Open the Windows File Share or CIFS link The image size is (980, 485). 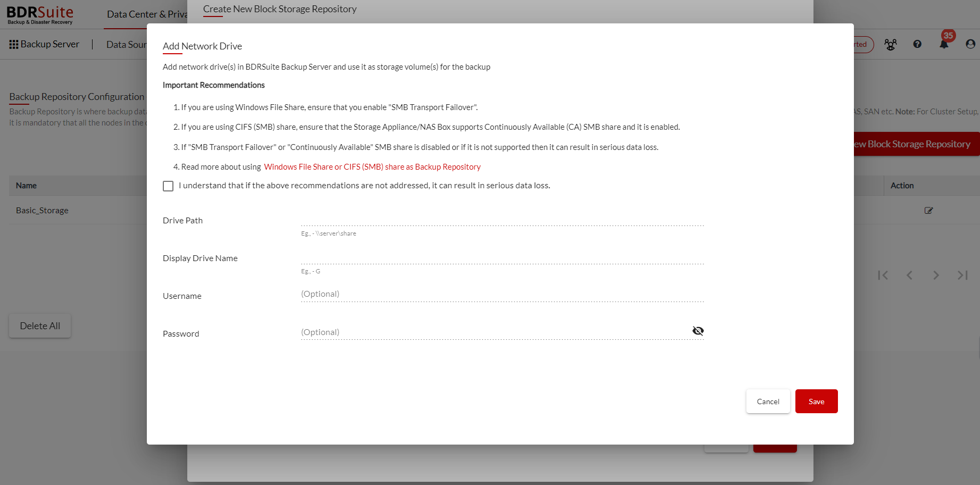click(372, 167)
